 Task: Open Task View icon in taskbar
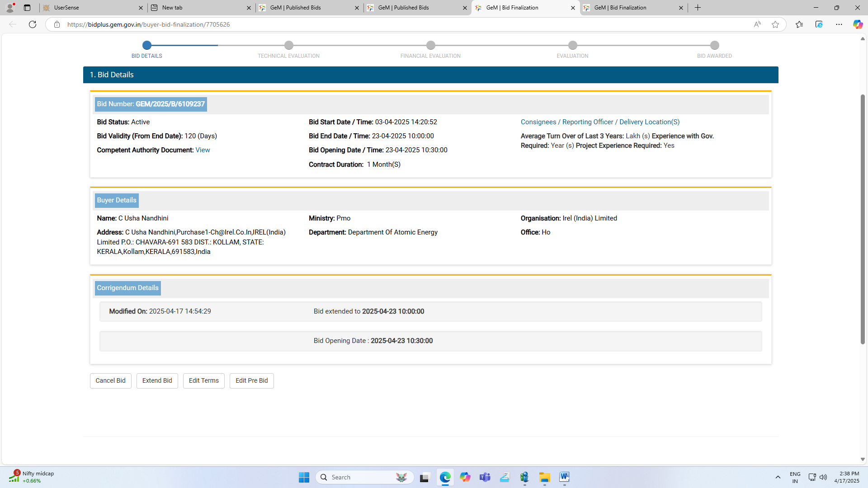424,477
